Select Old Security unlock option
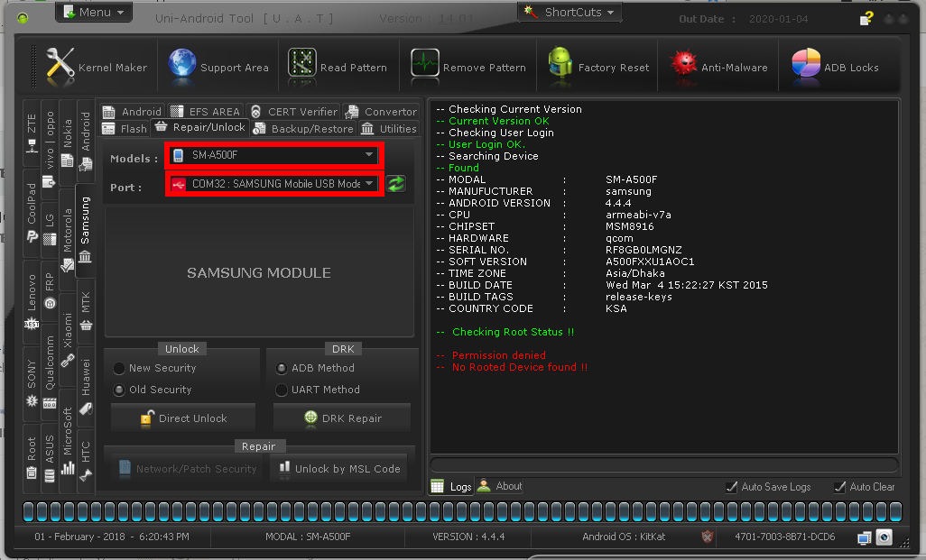Viewport: 926px width, 560px height. 153,390
